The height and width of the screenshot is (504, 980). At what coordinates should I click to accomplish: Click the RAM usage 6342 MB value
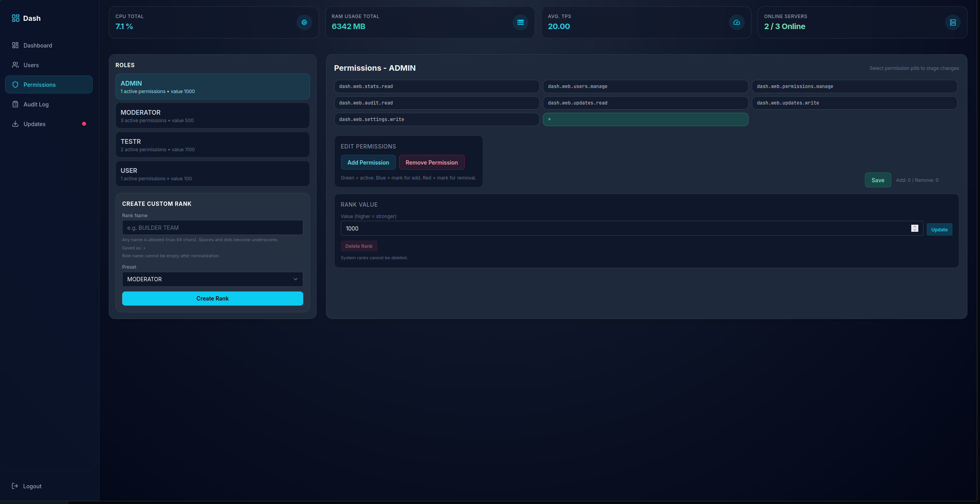tap(348, 26)
